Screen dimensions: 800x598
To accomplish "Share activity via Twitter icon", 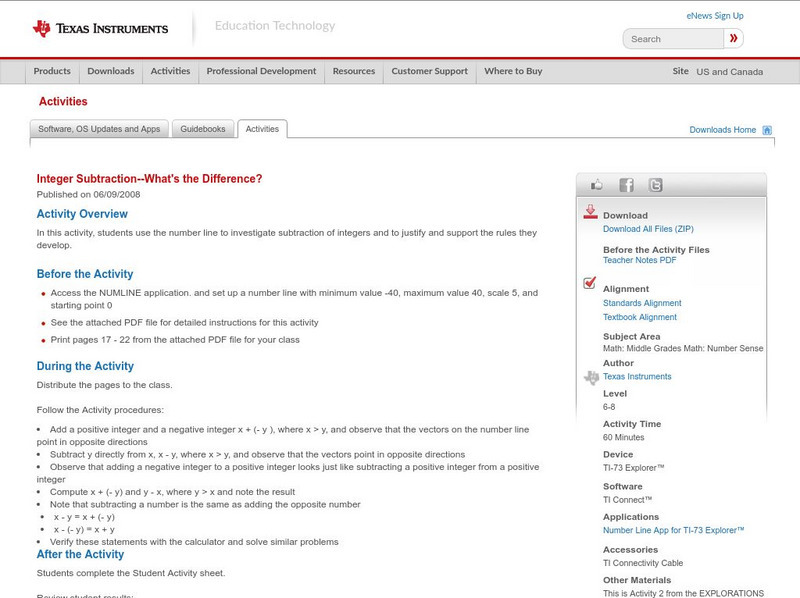I will tap(655, 185).
